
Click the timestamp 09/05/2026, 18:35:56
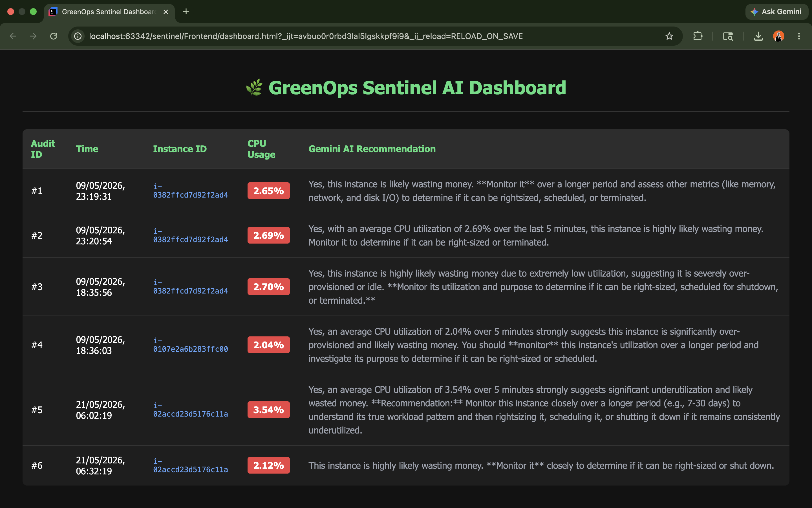click(x=100, y=287)
